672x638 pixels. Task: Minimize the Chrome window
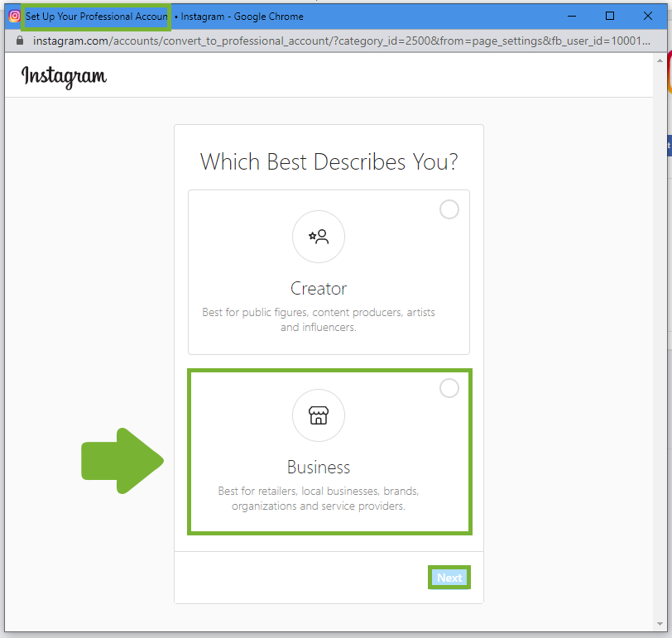[572, 17]
